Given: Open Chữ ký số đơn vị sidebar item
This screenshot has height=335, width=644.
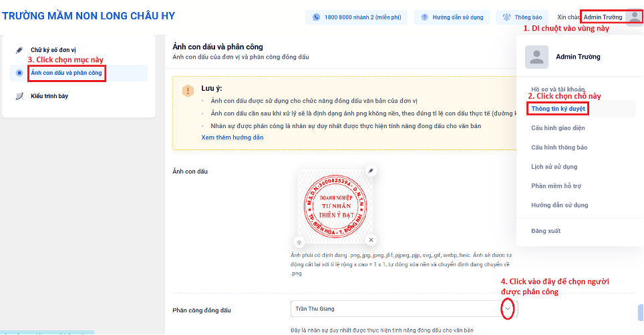Looking at the screenshot, I should (53, 50).
